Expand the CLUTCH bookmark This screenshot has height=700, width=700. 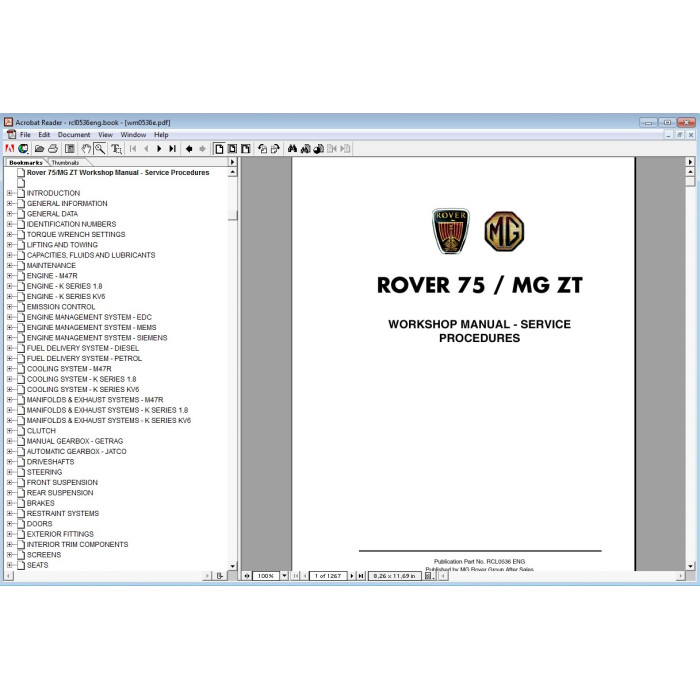pyautogui.click(x=9, y=430)
